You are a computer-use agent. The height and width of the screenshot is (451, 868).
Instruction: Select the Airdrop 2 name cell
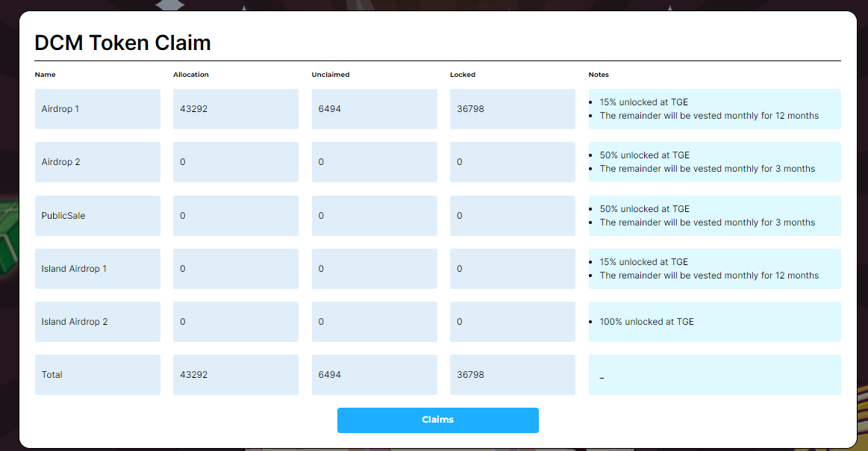click(98, 162)
